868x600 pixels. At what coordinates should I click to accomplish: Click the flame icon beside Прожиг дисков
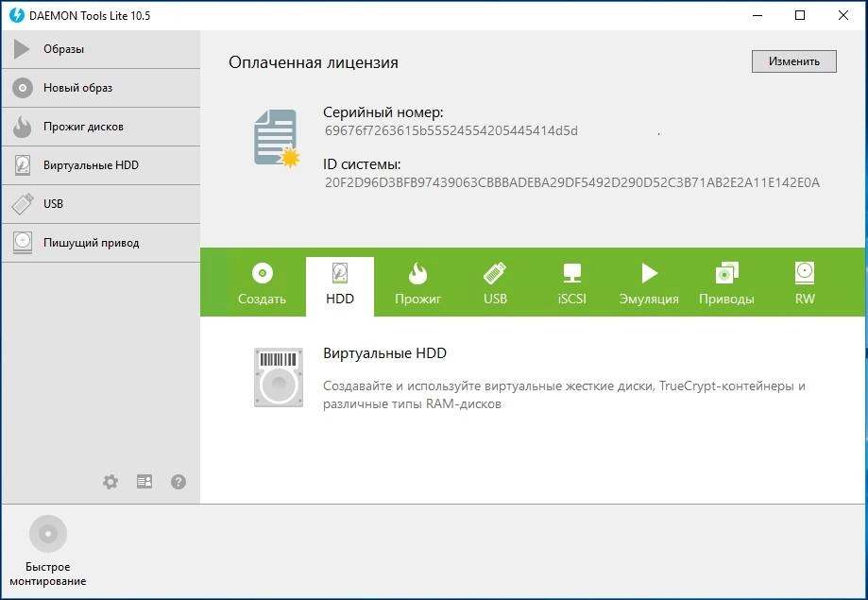pos(22,127)
